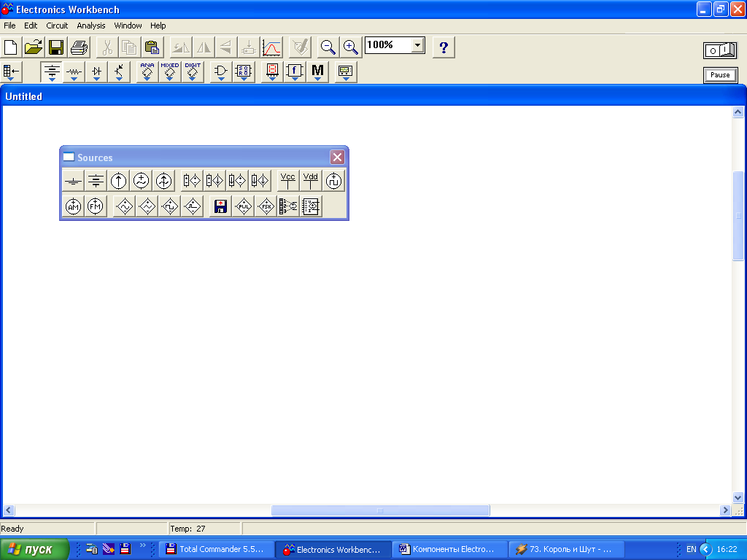Open the Window menu
The width and height of the screenshot is (747, 560).
(x=128, y=26)
